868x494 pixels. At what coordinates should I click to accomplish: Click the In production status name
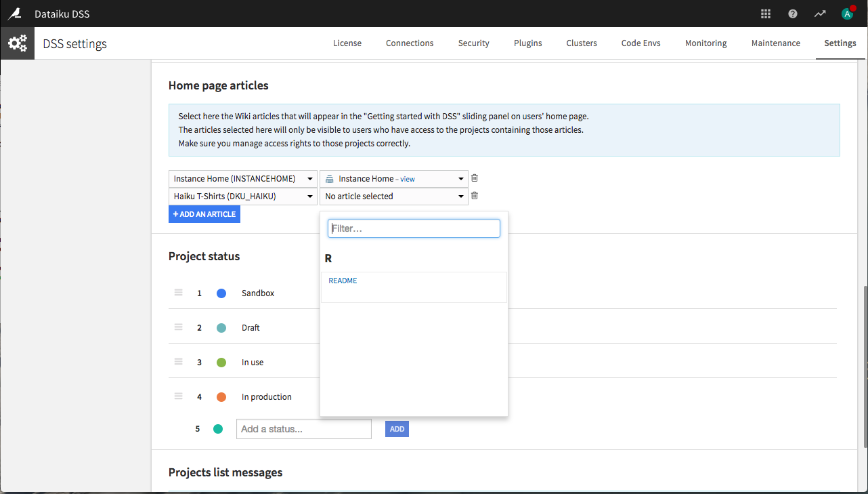(267, 397)
